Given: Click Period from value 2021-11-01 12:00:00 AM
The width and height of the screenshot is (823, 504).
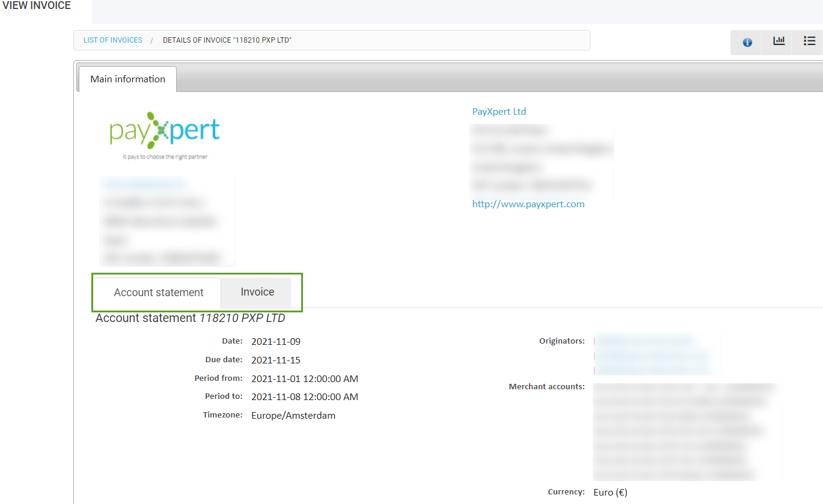Looking at the screenshot, I should [x=305, y=379].
